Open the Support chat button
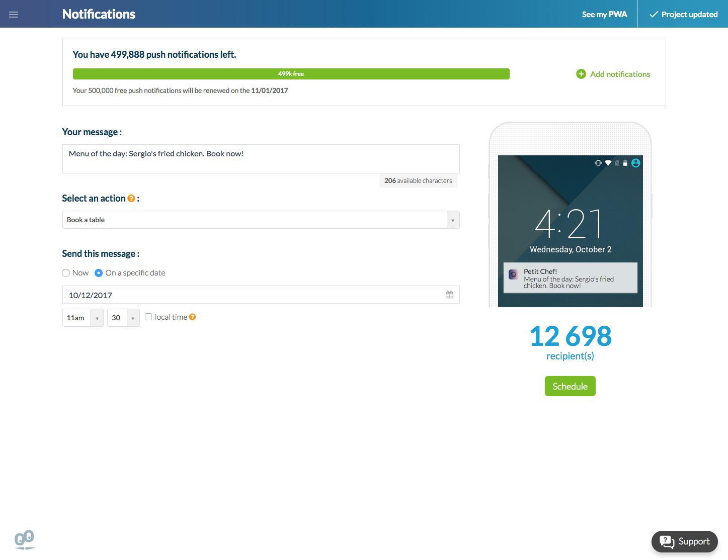728x560 pixels. [684, 541]
